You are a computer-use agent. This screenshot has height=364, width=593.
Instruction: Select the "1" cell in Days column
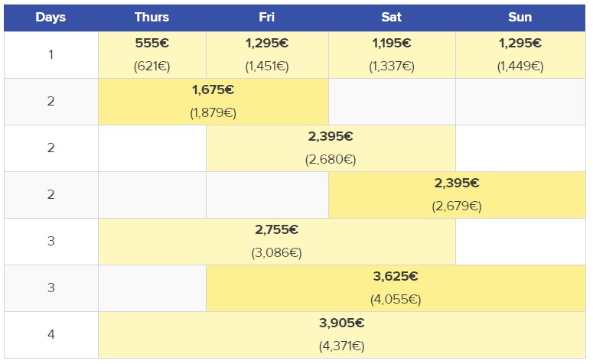[x=51, y=55]
